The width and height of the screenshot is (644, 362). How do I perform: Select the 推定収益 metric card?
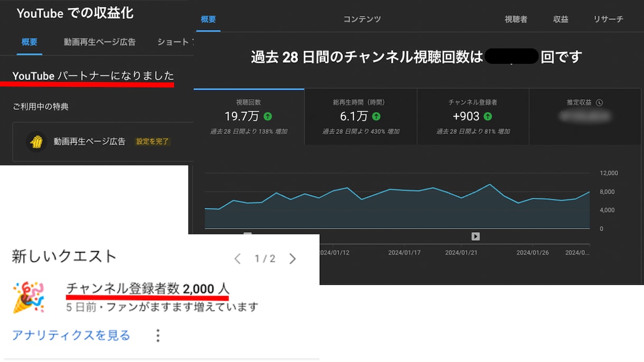click(585, 117)
